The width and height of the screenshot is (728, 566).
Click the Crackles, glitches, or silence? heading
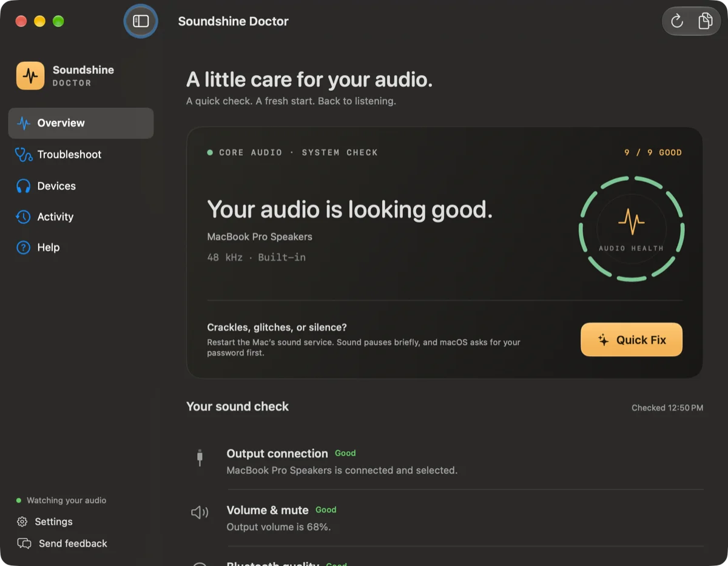point(277,328)
